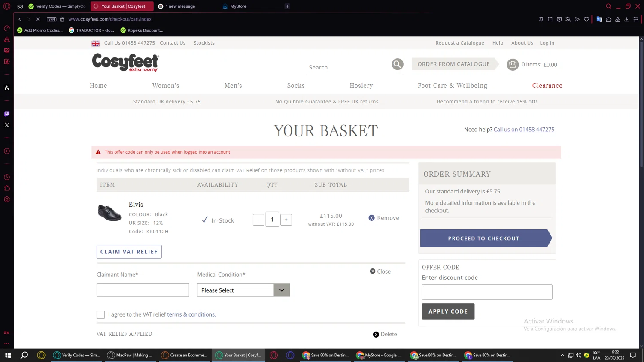Go to Home page link
The width and height of the screenshot is (644, 362).
(98, 86)
